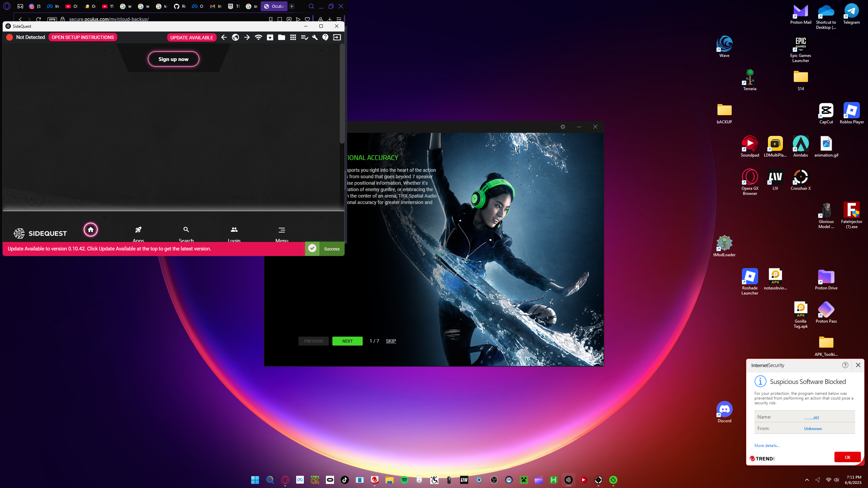Click the Sign up now button

[173, 59]
